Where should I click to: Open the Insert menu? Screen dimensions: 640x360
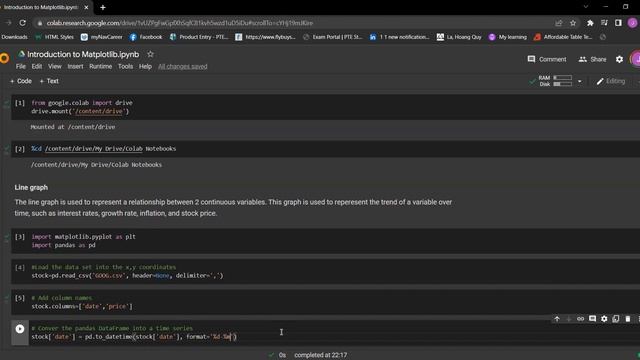click(75, 67)
